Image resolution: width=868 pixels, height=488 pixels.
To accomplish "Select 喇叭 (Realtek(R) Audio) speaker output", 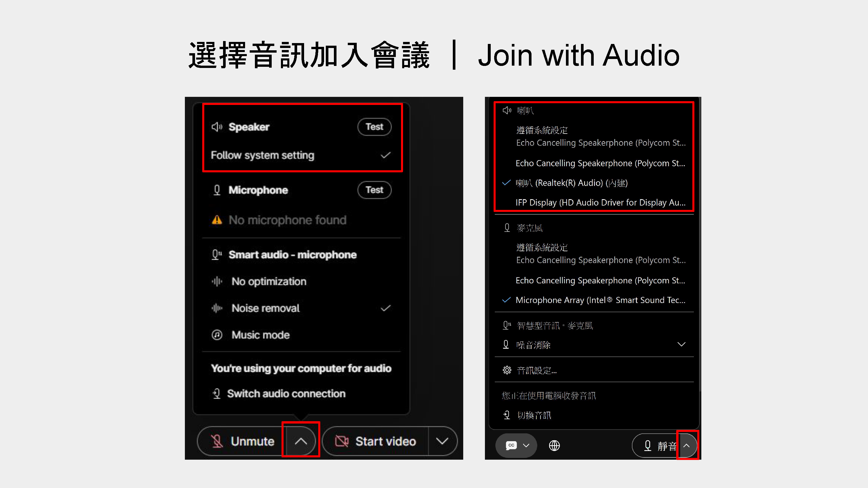I will click(571, 183).
